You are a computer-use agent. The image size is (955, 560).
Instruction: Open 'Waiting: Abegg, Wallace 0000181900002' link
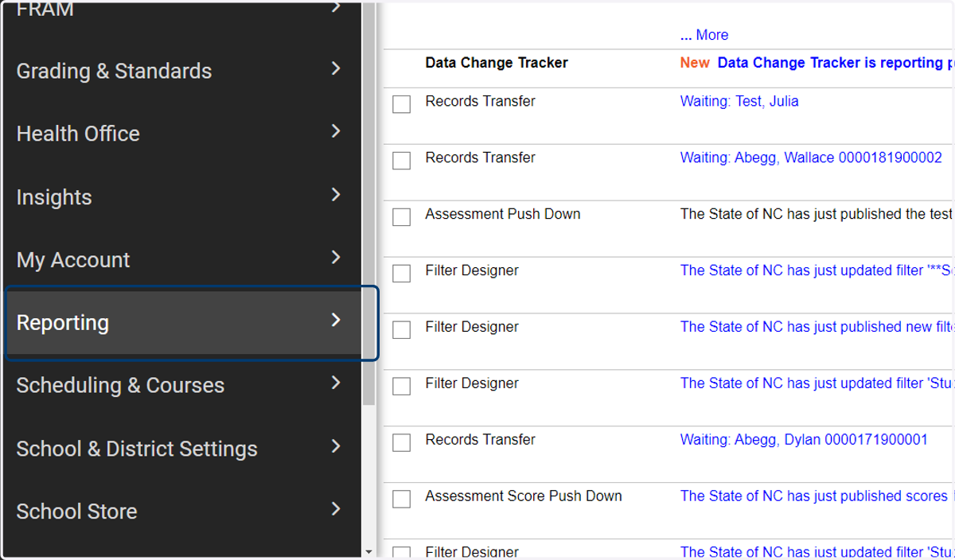[x=811, y=157]
